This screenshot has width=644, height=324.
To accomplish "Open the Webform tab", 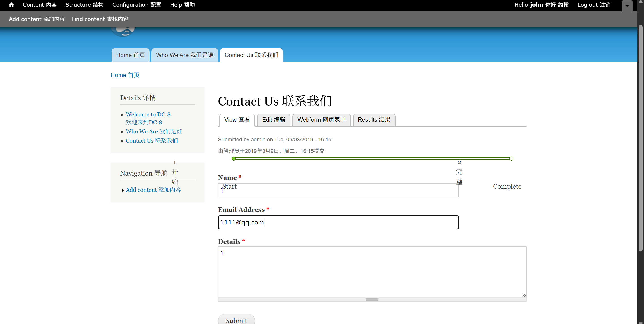I will tap(321, 120).
